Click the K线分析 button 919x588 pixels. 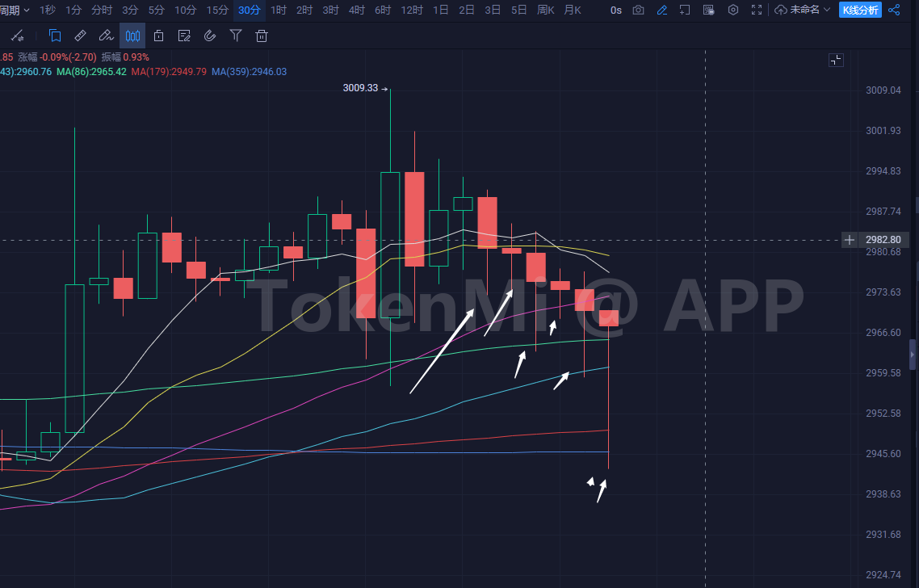pyautogui.click(x=860, y=10)
